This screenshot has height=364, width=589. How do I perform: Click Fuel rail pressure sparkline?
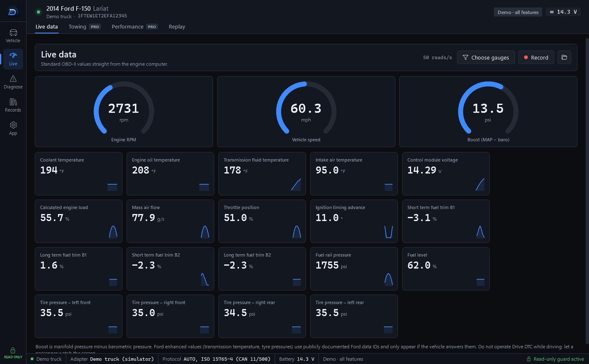(x=388, y=279)
